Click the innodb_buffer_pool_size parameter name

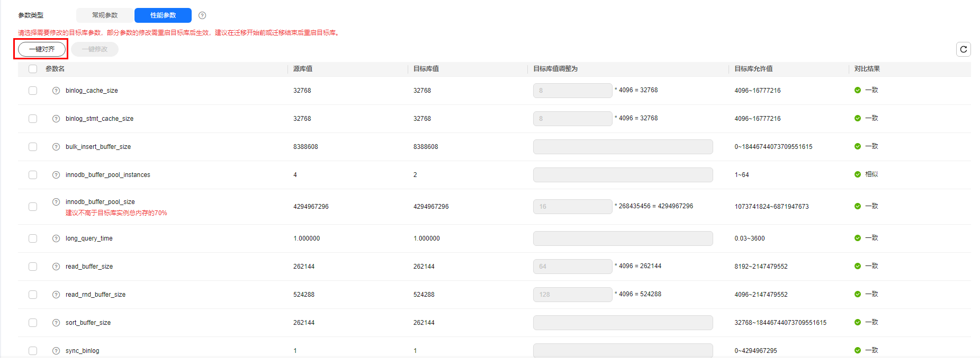click(x=100, y=202)
